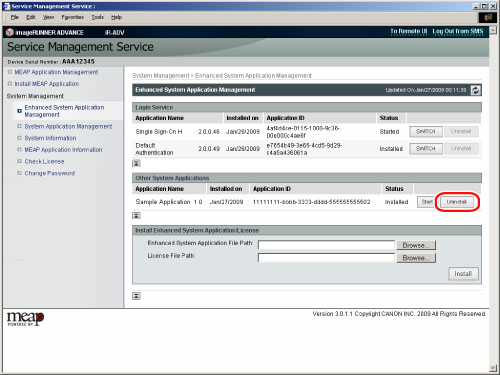Click the Version 3.0.1.1 copyright text
The width and height of the screenshot is (500, 375).
[399, 314]
